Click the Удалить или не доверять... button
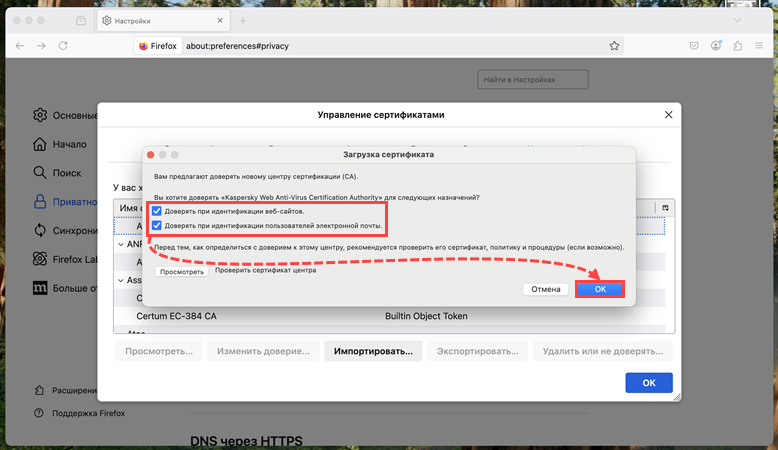Image resolution: width=778 pixels, height=450 pixels. point(603,351)
